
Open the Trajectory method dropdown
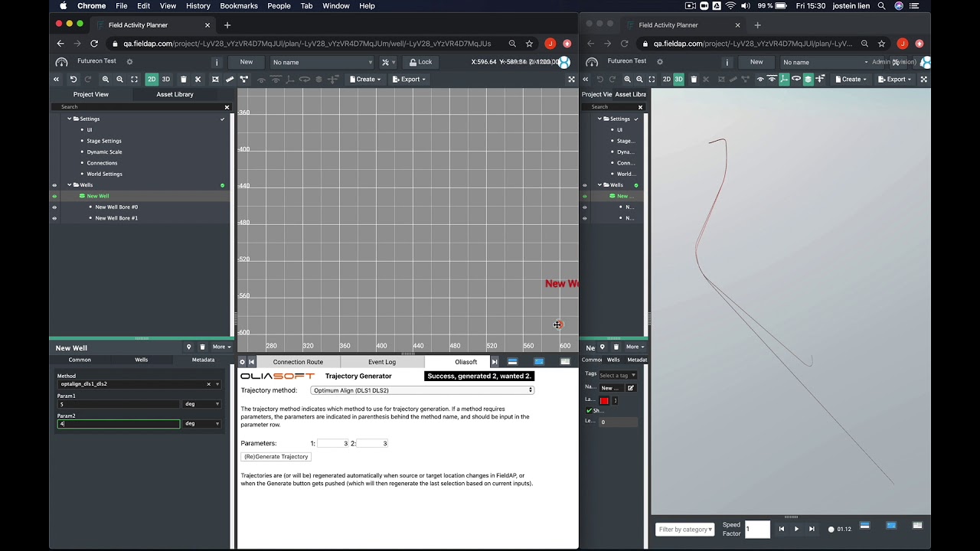click(422, 390)
